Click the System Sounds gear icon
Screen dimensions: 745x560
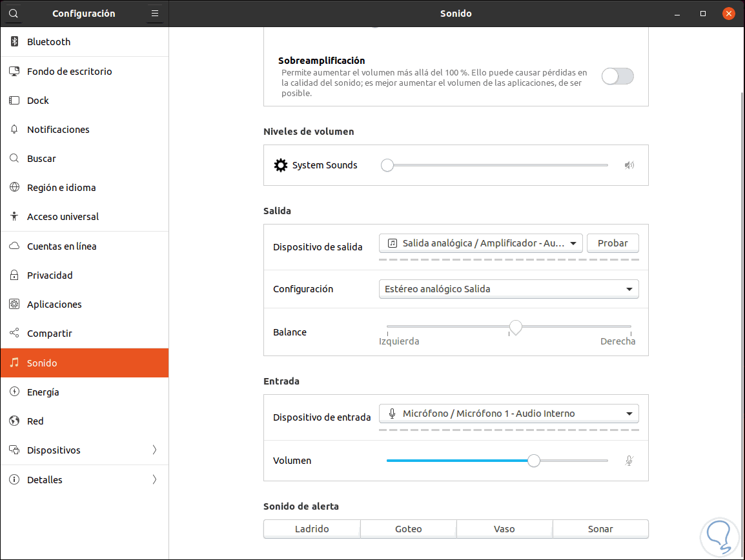click(280, 165)
